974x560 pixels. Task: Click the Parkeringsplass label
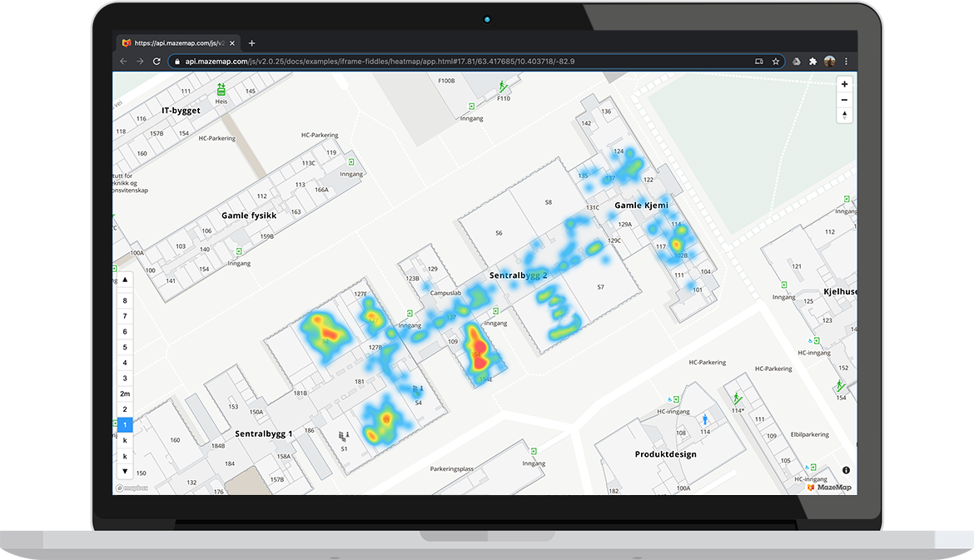(451, 468)
